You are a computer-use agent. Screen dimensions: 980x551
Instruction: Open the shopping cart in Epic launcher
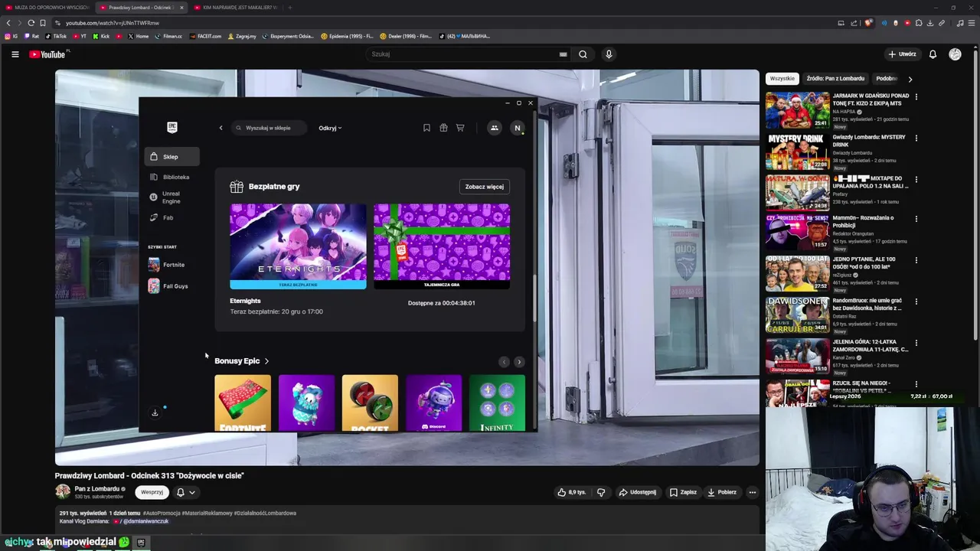coord(460,128)
